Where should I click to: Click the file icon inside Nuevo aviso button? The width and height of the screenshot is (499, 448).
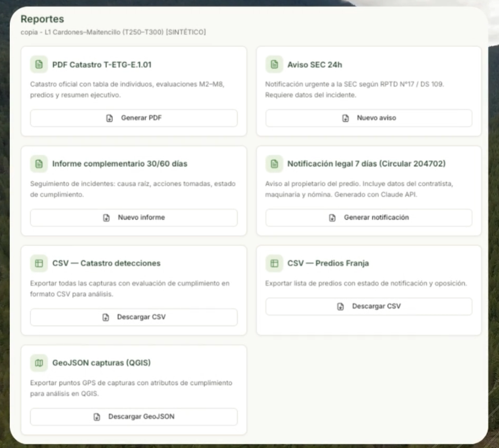[x=346, y=118]
